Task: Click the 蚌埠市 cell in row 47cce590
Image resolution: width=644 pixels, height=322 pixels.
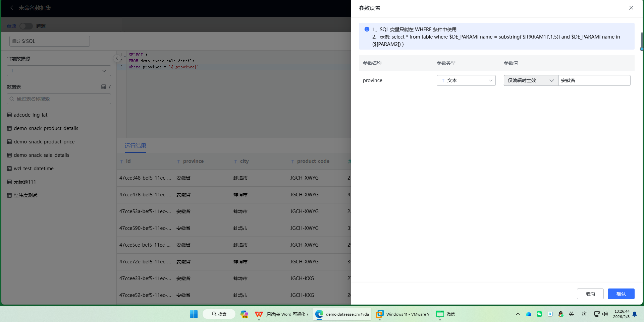Action: pyautogui.click(x=240, y=228)
